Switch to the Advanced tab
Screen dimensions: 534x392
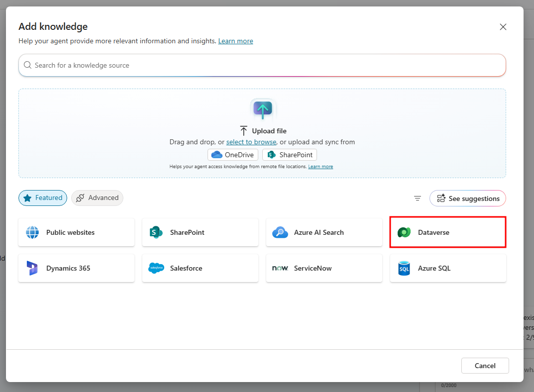(98, 197)
